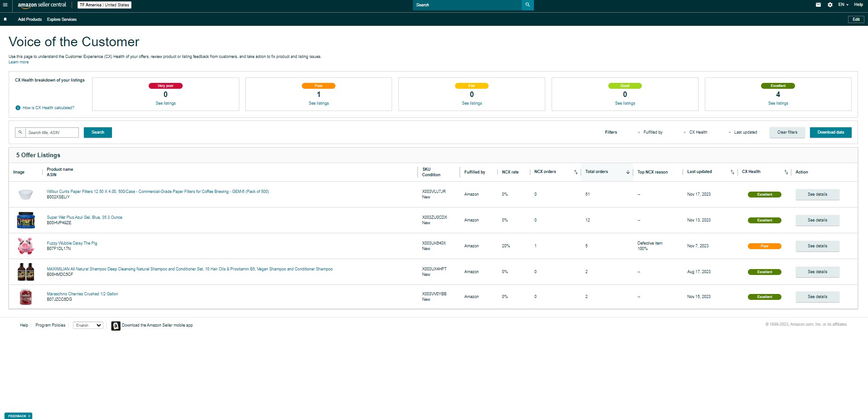See details for MAXIMILIAN shampoo listing

coord(818,272)
